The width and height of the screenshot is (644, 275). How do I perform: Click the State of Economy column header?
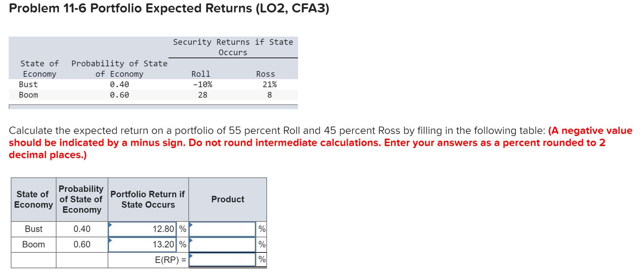33,199
